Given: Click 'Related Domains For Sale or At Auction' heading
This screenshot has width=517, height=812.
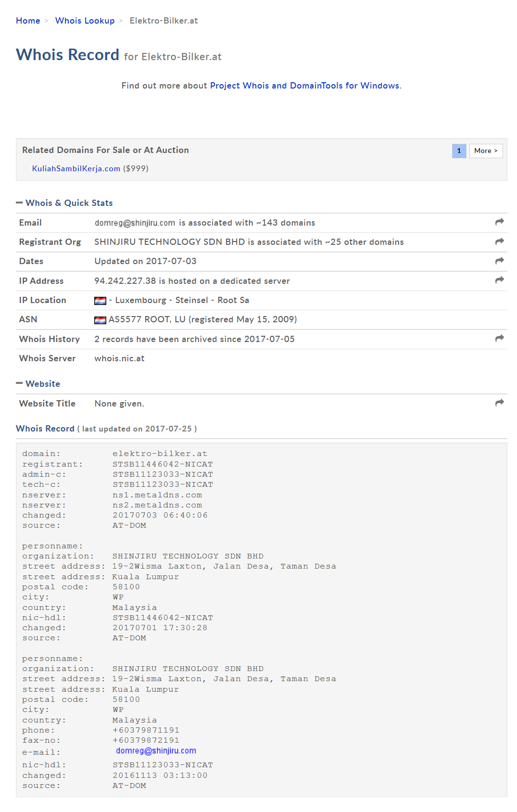Looking at the screenshot, I should (x=105, y=150).
